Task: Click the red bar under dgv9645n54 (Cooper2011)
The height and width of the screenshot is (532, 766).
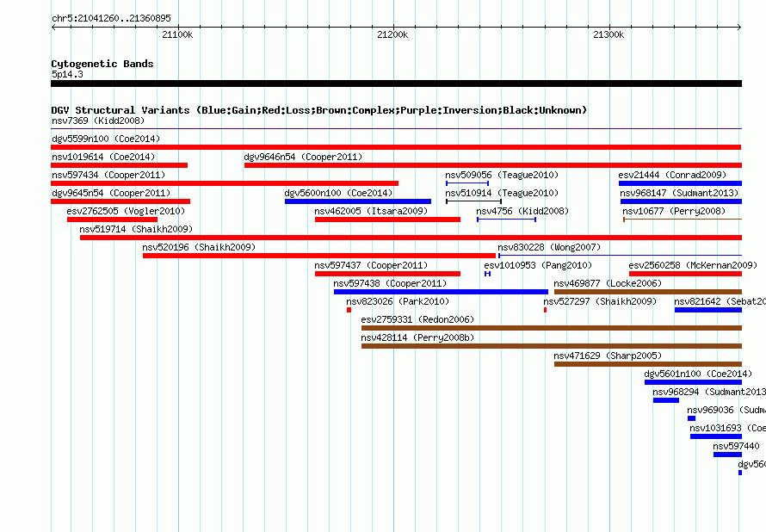Action: tap(120, 201)
